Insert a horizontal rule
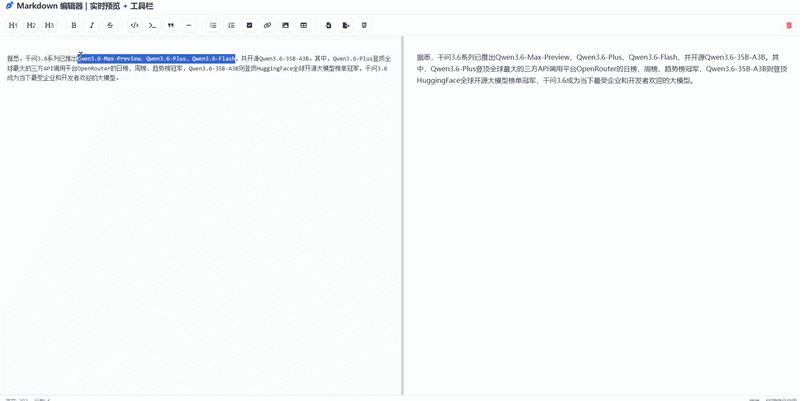Image resolution: width=800 pixels, height=401 pixels. (x=189, y=25)
